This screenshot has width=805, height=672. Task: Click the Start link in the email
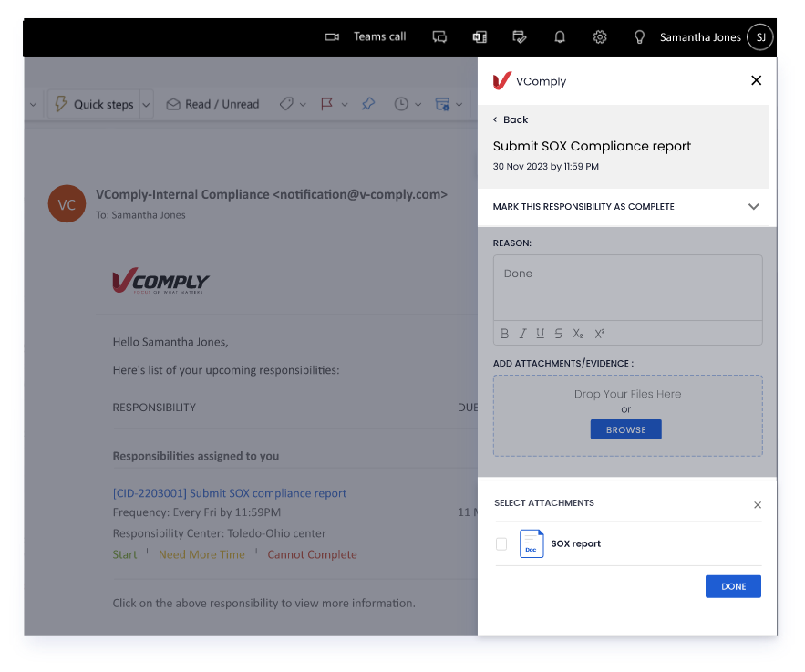125,554
